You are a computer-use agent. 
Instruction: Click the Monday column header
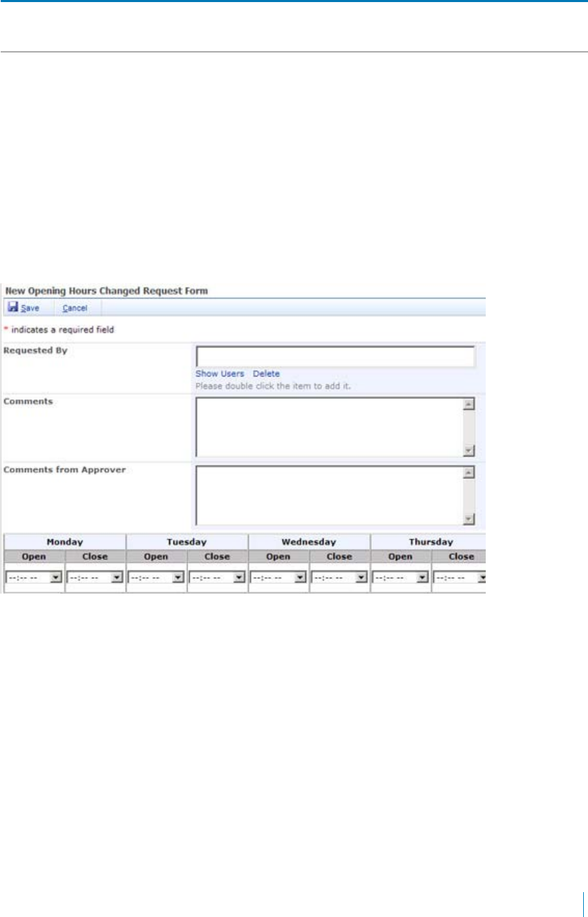65,542
